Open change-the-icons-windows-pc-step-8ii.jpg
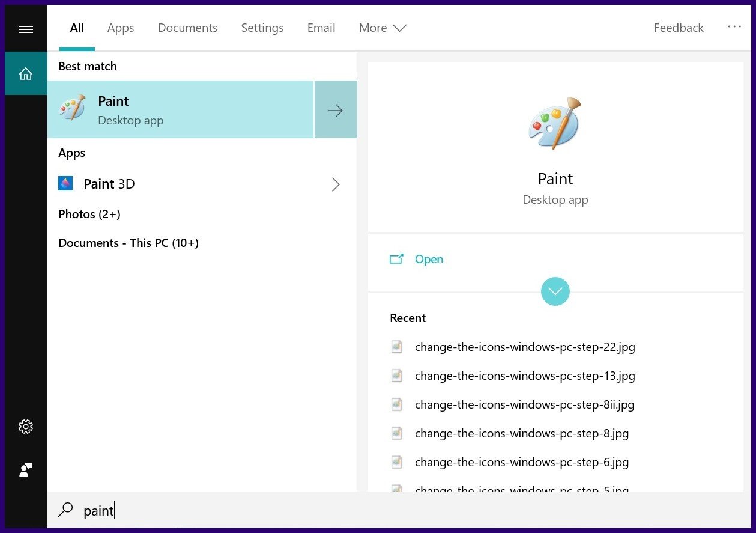The height and width of the screenshot is (533, 756). click(x=524, y=404)
